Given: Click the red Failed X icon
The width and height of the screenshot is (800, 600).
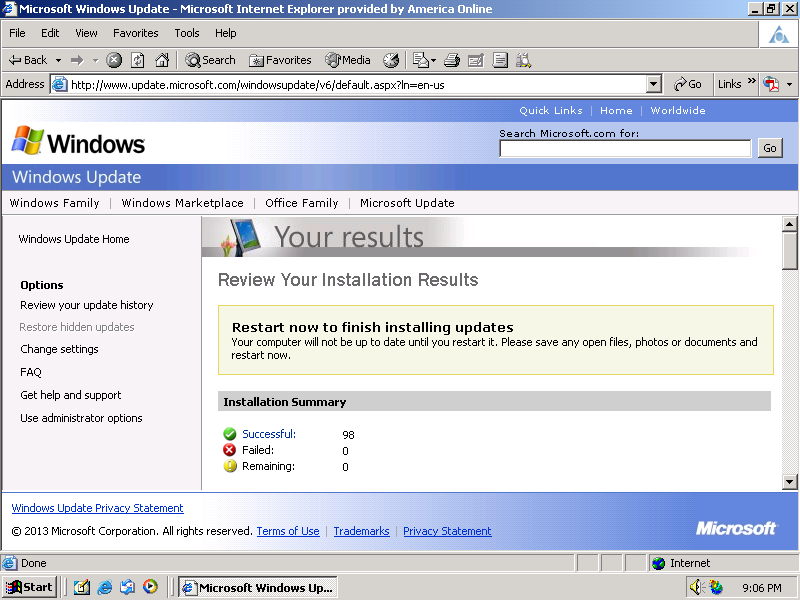Looking at the screenshot, I should [x=230, y=450].
